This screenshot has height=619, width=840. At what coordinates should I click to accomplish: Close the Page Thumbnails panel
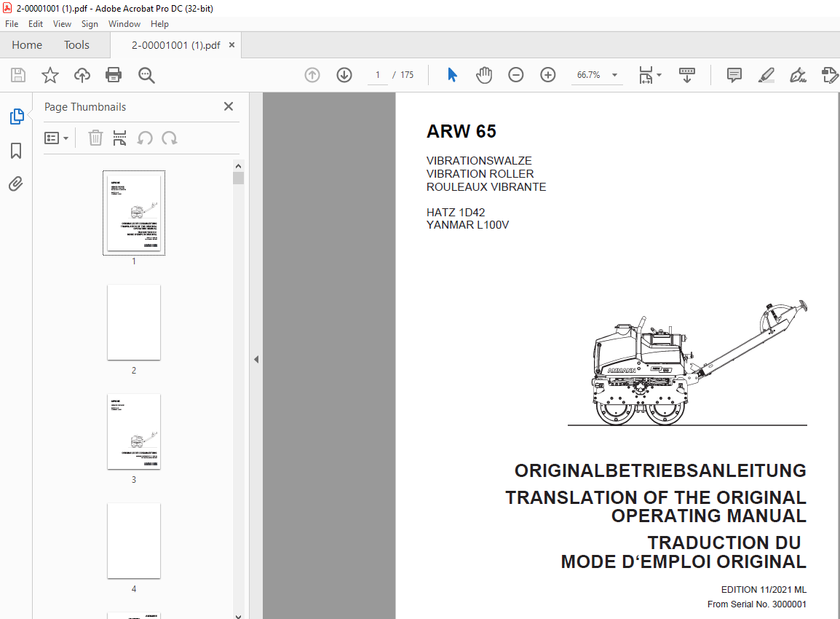(x=229, y=106)
